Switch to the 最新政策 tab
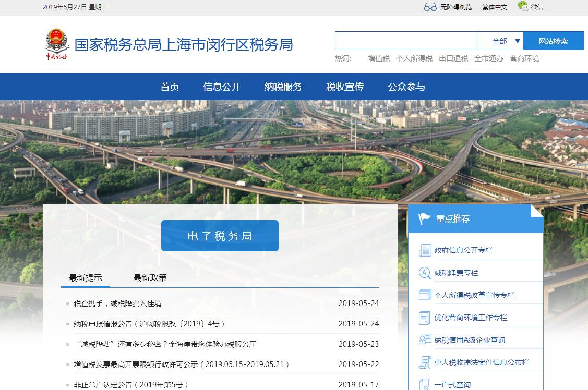588x390 pixels. point(150,278)
